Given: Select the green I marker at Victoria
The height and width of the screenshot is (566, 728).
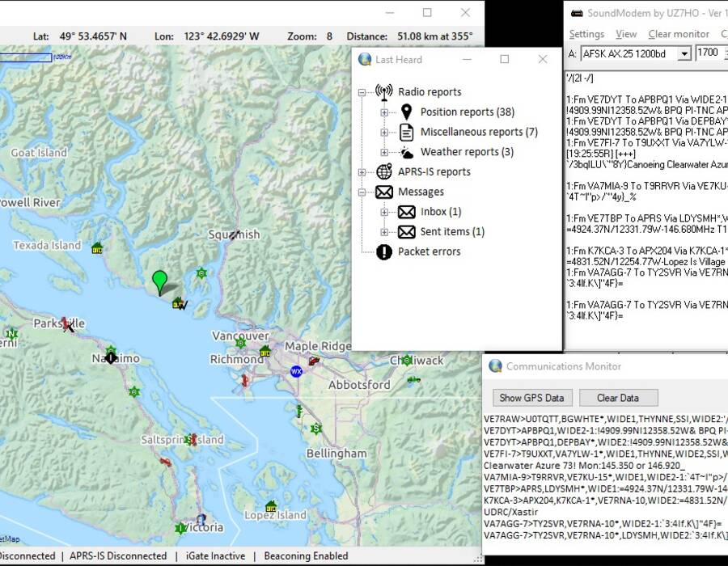Looking at the screenshot, I should (180, 528).
